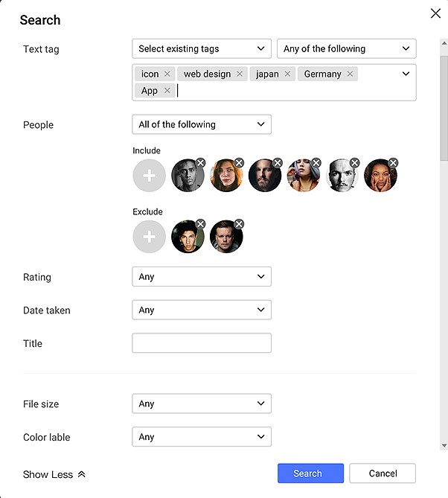
Task: Open the File size dropdown
Action: tap(201, 404)
